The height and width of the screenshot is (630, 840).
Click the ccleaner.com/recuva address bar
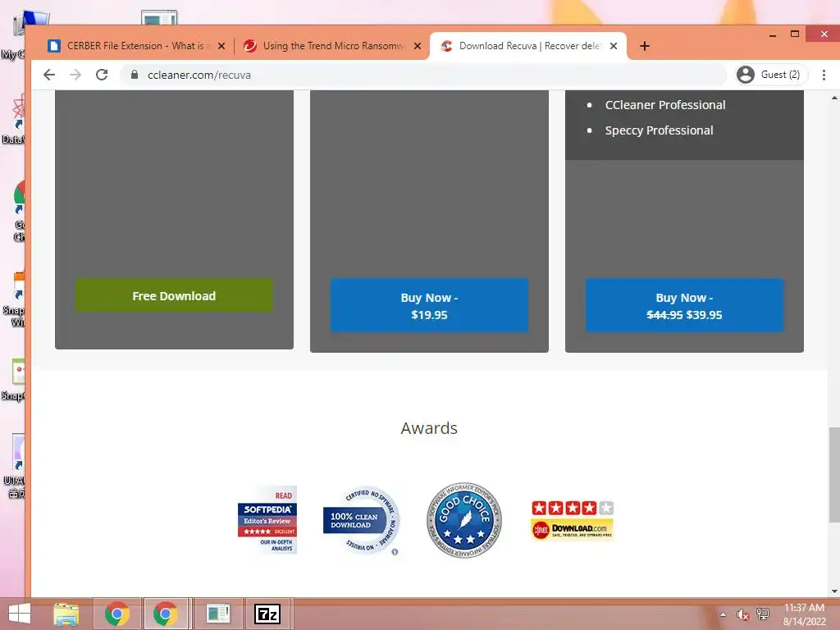coord(423,75)
